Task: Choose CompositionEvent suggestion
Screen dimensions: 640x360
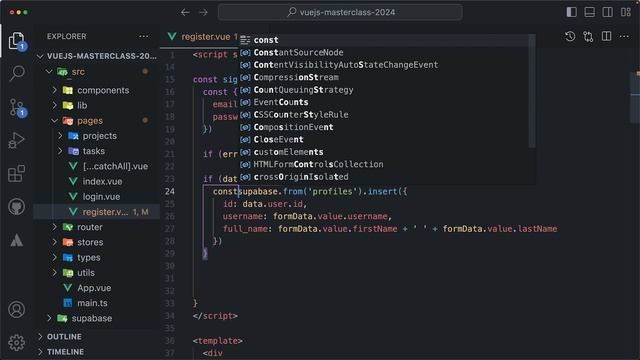Action: pyautogui.click(x=384, y=127)
